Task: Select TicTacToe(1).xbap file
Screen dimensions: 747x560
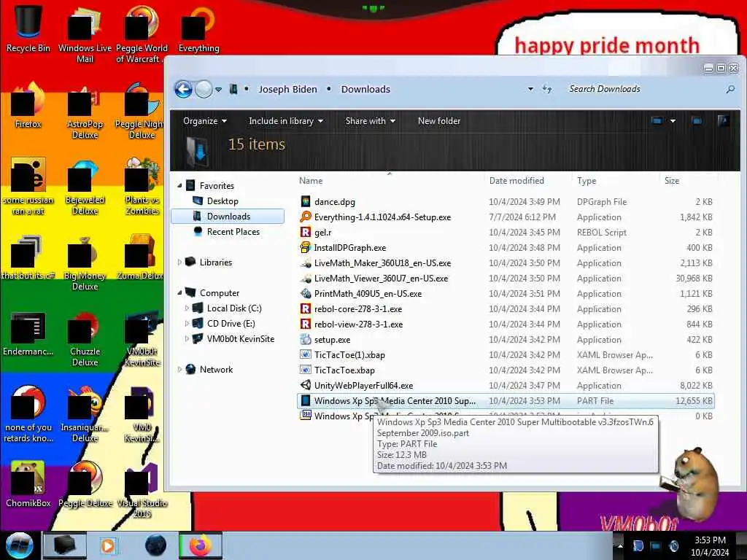Action: [x=349, y=355]
